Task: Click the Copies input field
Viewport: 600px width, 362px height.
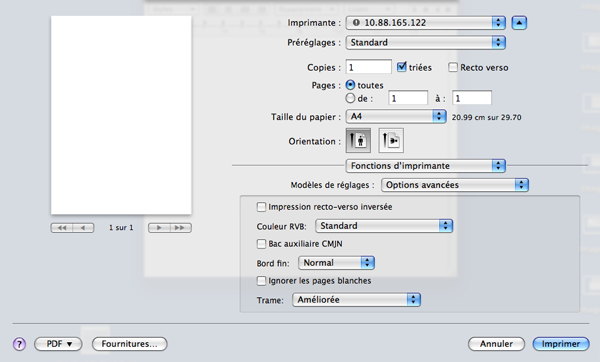Action: pos(368,67)
